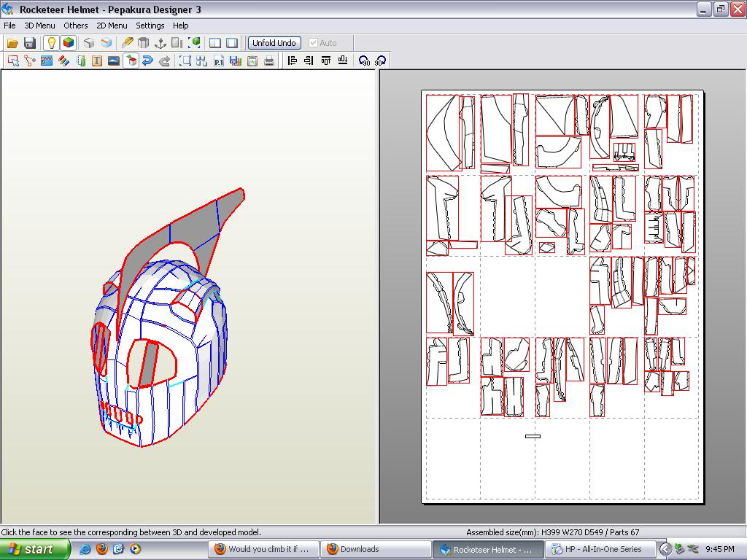Choose the join/disjoin edges tool
Image resolution: width=747 pixels, height=560 pixels.
[29, 61]
